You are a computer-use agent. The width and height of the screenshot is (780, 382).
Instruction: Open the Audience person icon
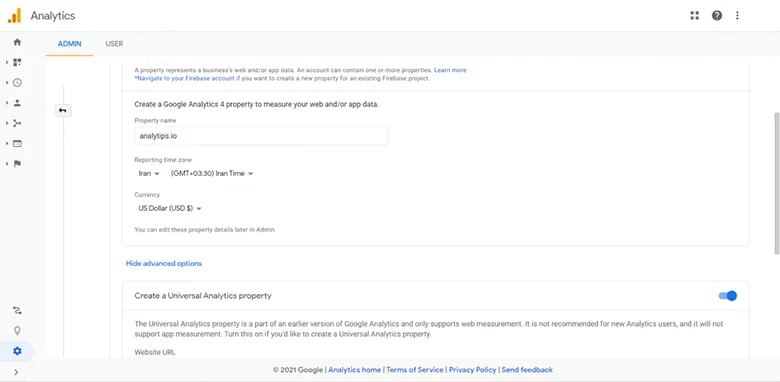tap(17, 103)
